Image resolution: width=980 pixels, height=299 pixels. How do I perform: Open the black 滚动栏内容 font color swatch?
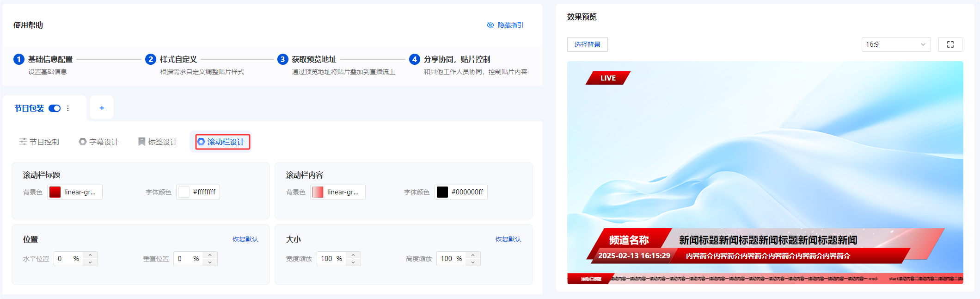coord(442,192)
